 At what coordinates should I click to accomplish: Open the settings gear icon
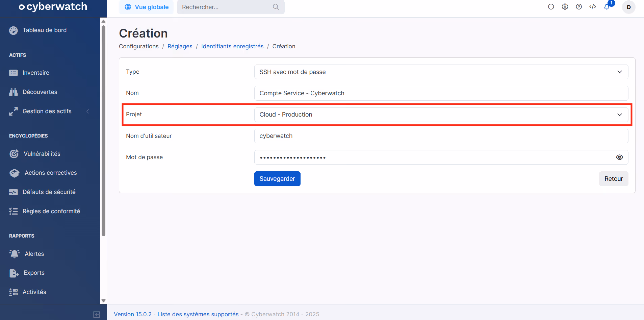[565, 7]
